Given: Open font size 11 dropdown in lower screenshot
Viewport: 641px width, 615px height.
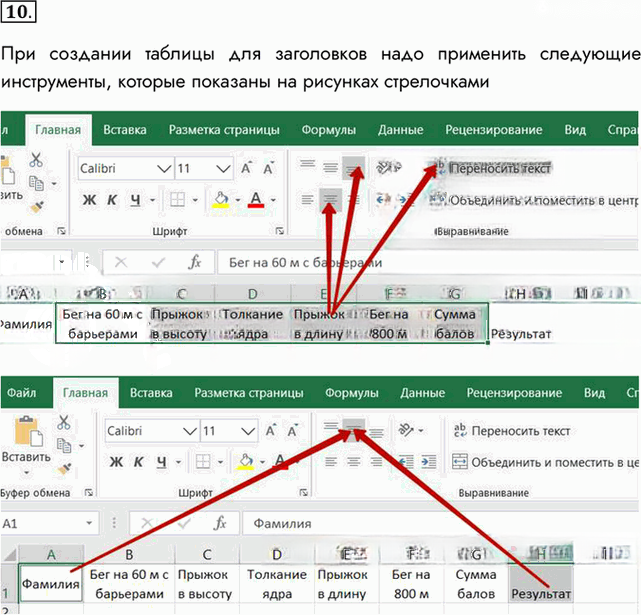Looking at the screenshot, I should click(248, 431).
